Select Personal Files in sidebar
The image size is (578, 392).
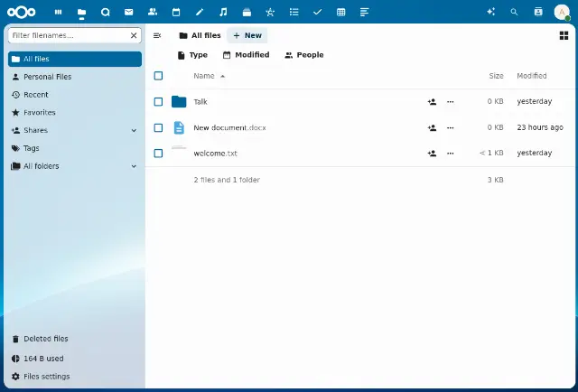(75, 77)
